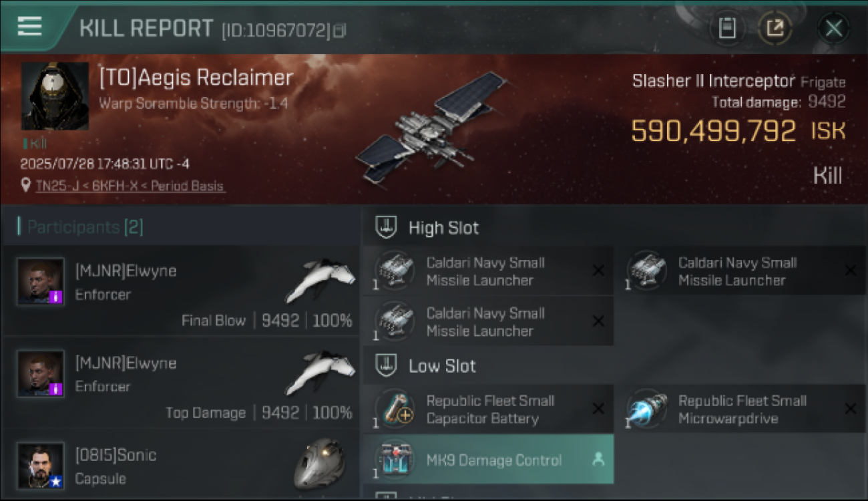Click Enforcer ship icon for Top Damage

point(320,373)
